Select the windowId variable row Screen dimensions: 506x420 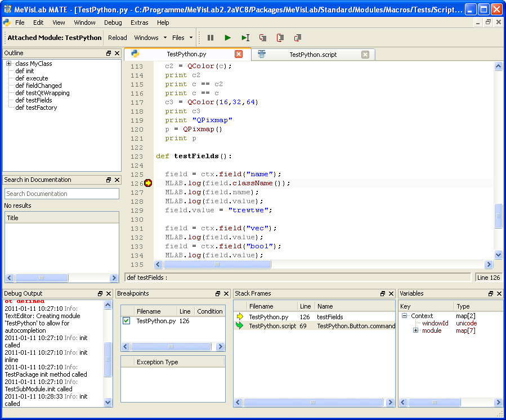[x=450, y=323]
